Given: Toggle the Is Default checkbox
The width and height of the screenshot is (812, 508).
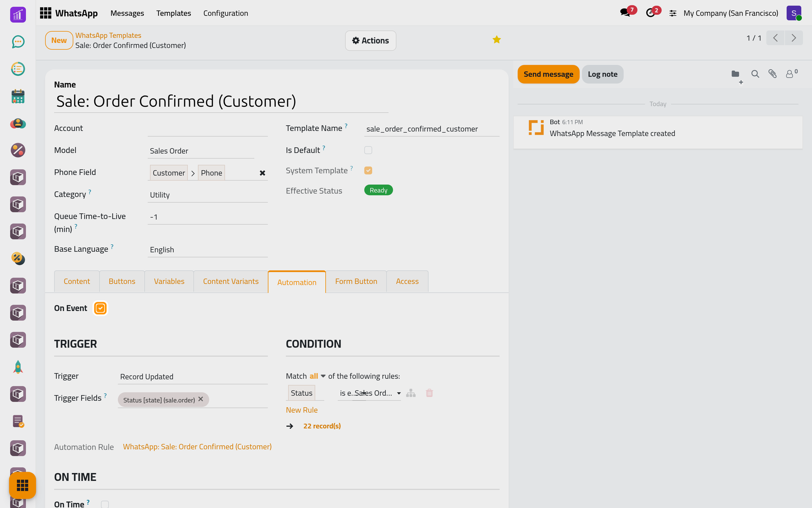Looking at the screenshot, I should (368, 150).
